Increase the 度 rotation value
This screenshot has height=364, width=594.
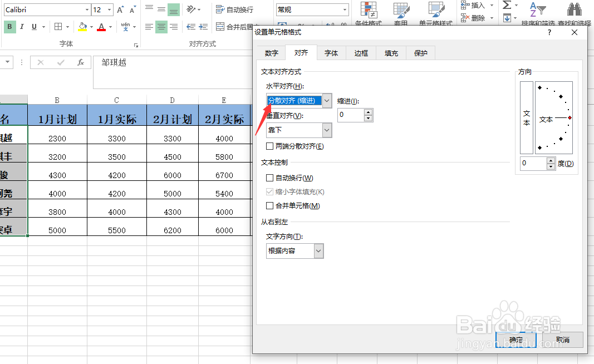tap(551, 161)
